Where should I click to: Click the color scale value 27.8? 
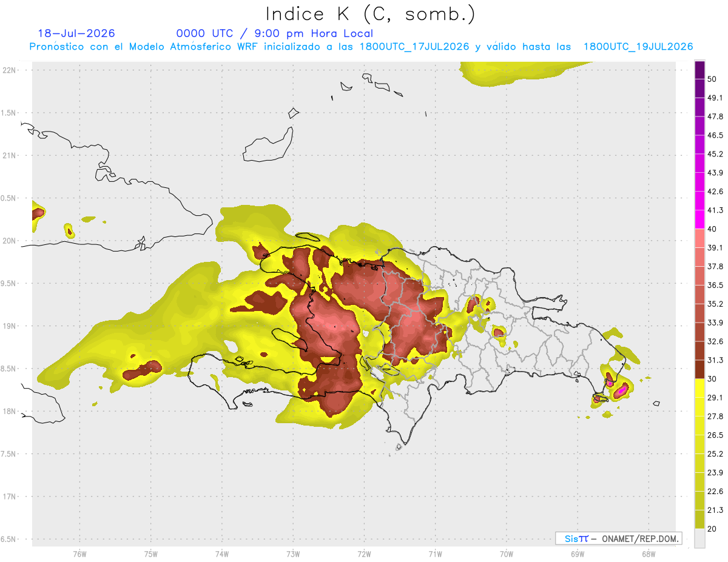(715, 416)
